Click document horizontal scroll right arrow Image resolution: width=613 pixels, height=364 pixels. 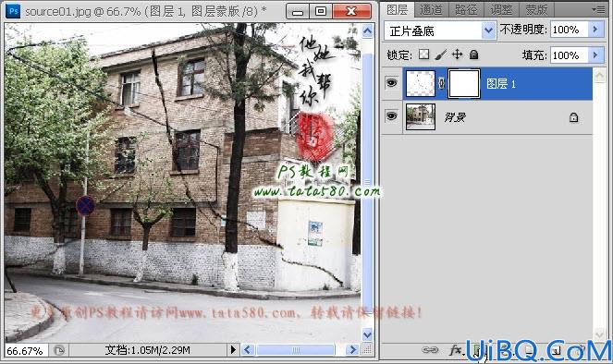352,349
